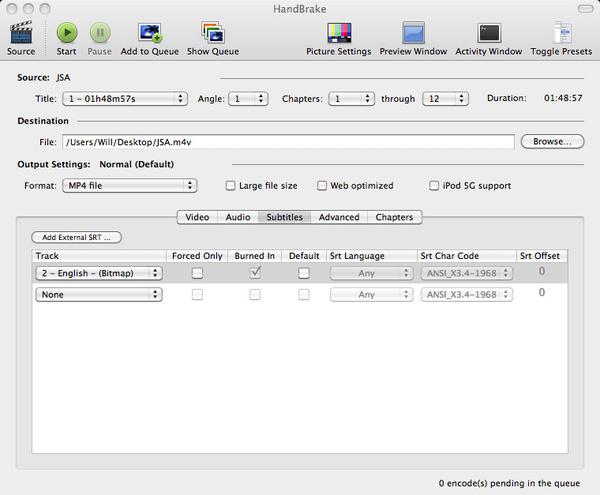Open the None subtitle track dropdown

99,295
